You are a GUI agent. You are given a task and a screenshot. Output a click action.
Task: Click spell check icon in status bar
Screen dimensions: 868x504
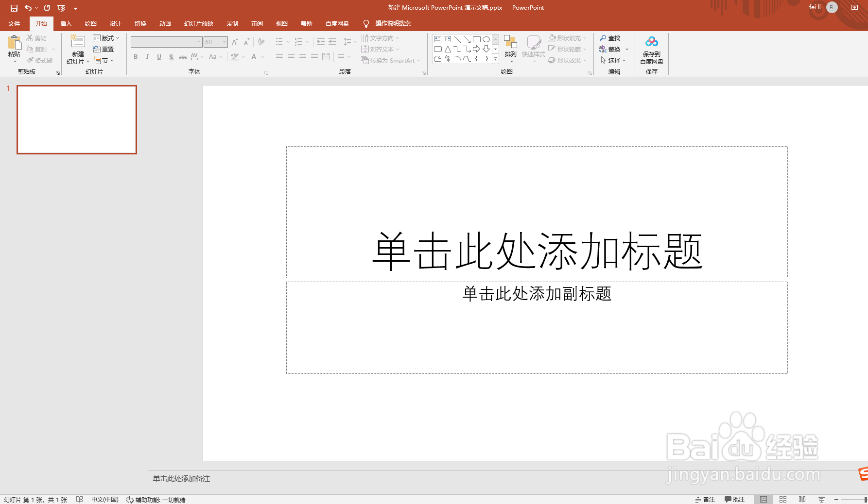point(80,500)
